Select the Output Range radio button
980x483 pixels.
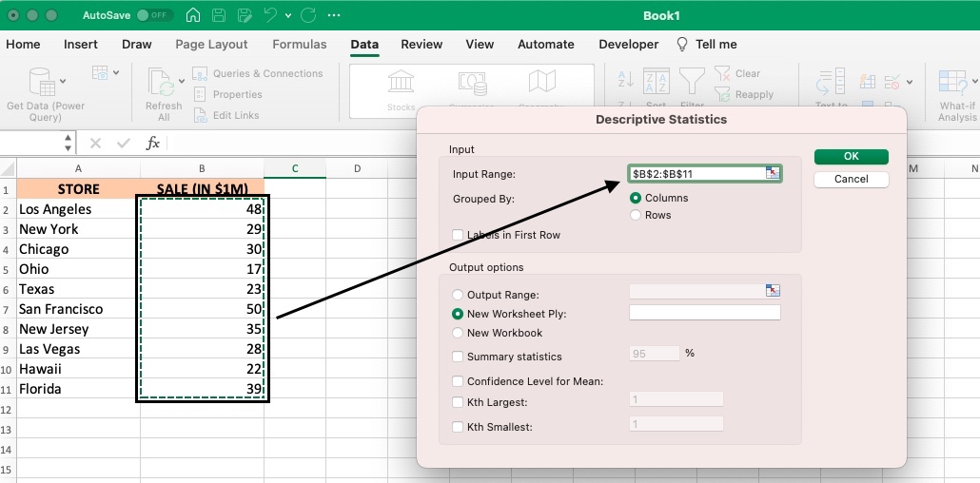[458, 295]
